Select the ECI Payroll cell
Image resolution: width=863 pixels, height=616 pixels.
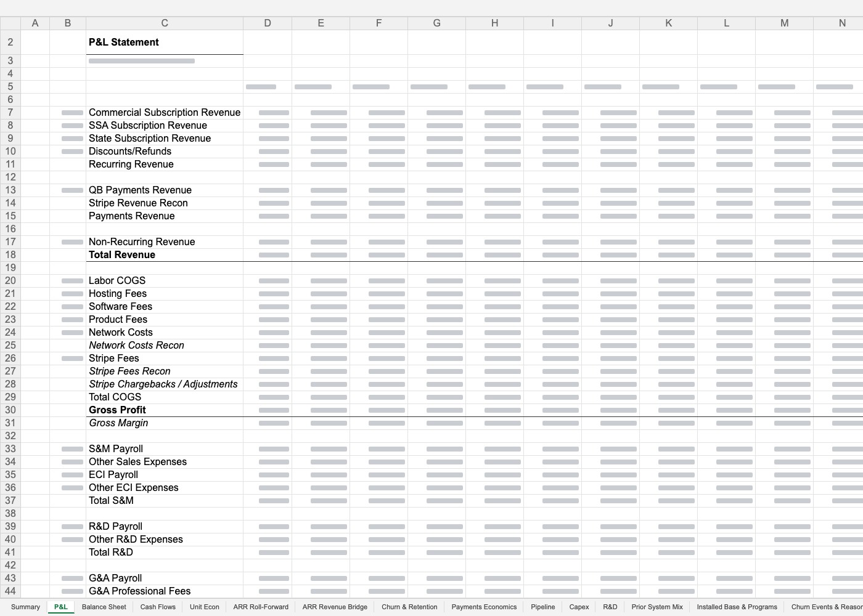[x=165, y=475]
